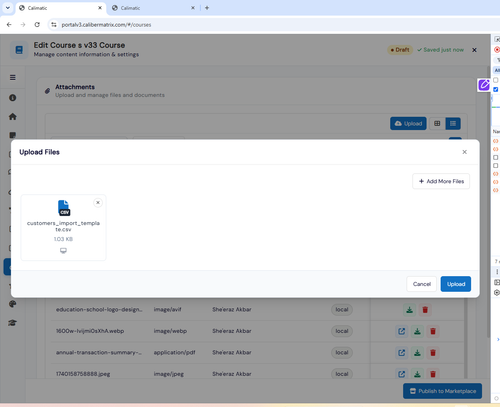Screen dimensions: 500x407
Task: Click the 1740158758888.jpeg file name
Action: coord(83,374)
